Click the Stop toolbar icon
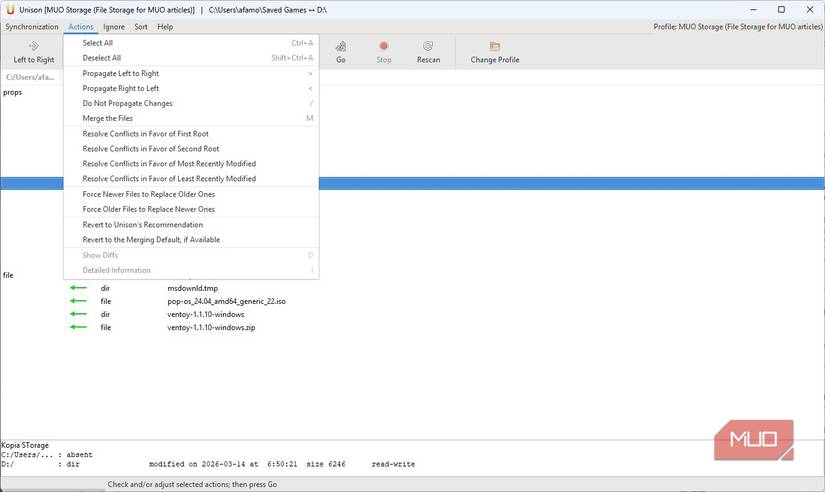 pyautogui.click(x=384, y=46)
